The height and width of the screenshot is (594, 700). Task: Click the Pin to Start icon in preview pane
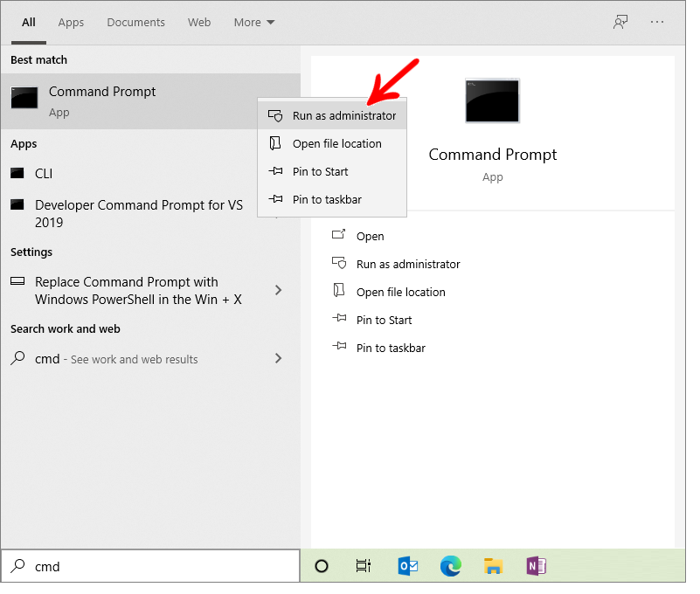[339, 318]
